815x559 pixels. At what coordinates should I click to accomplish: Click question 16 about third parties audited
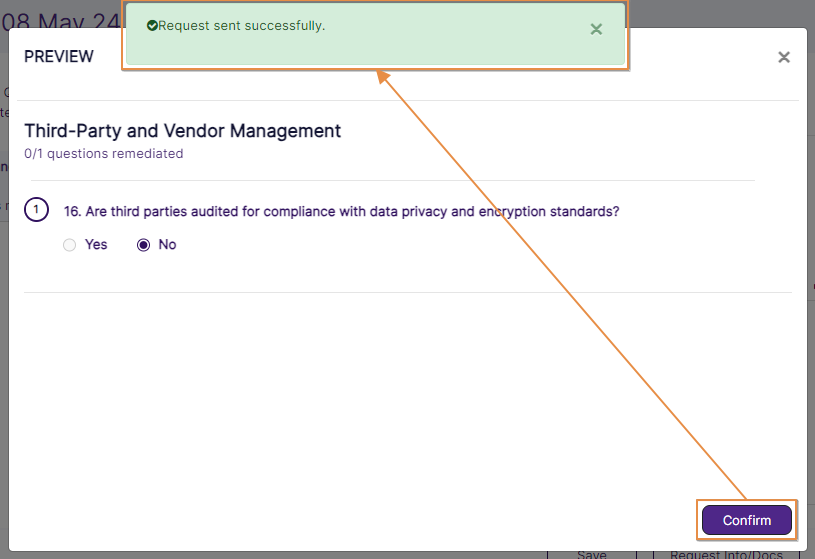click(x=341, y=212)
